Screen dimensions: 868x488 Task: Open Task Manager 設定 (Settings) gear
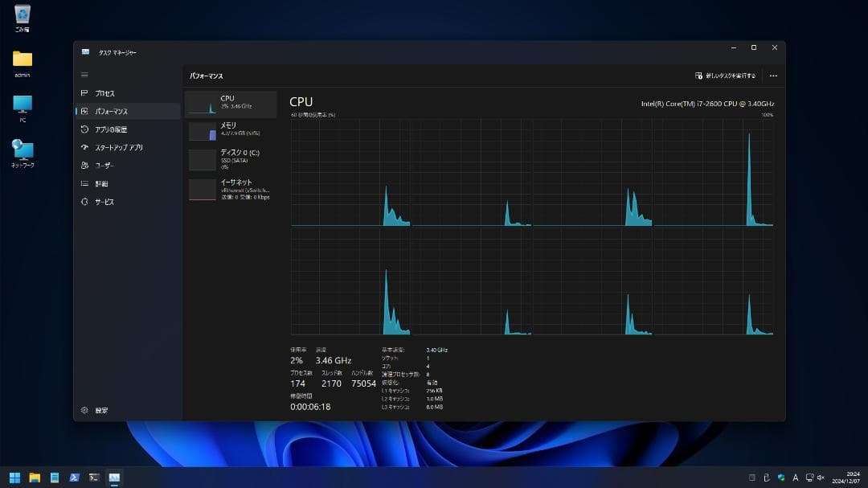click(100, 410)
